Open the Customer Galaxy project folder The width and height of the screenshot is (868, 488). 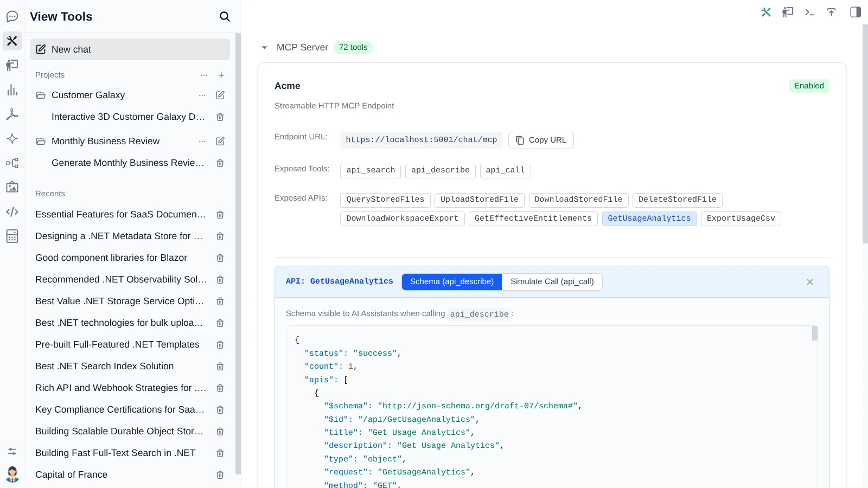pyautogui.click(x=88, y=95)
